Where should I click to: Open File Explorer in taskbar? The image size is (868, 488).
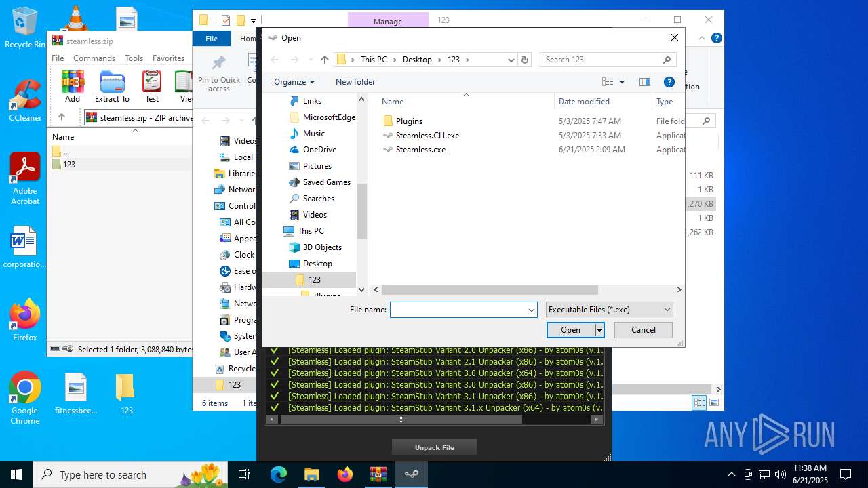tap(311, 474)
